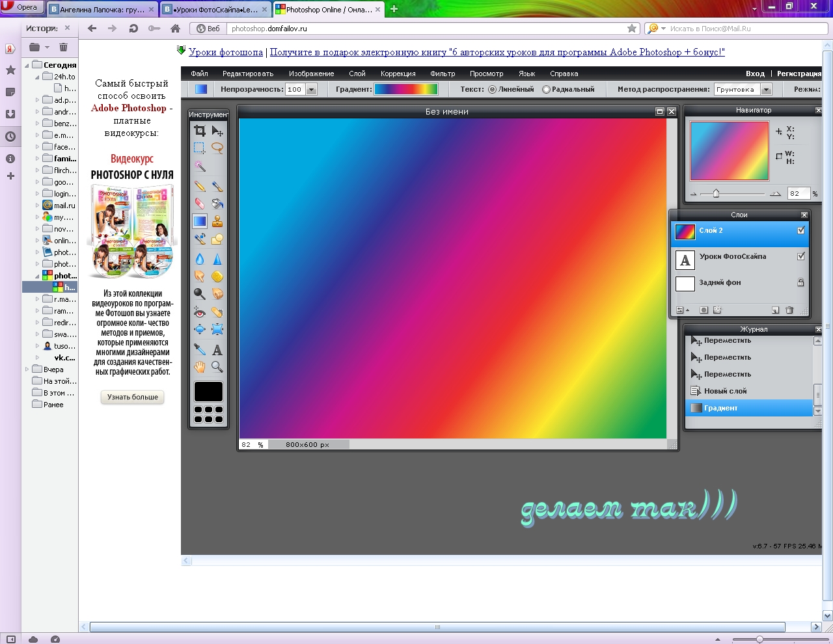Choose the Радиальный gradient radio button
This screenshot has height=644, width=833.
click(546, 90)
